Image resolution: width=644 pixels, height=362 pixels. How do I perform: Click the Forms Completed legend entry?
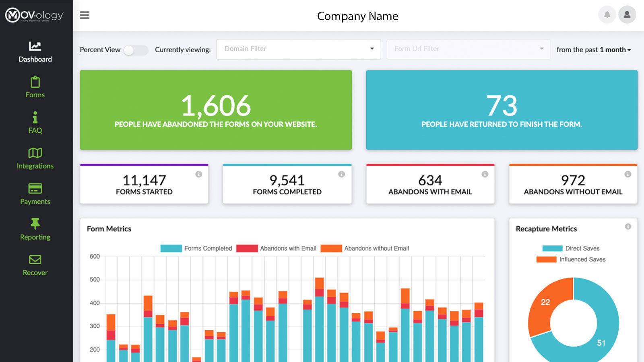(x=208, y=248)
